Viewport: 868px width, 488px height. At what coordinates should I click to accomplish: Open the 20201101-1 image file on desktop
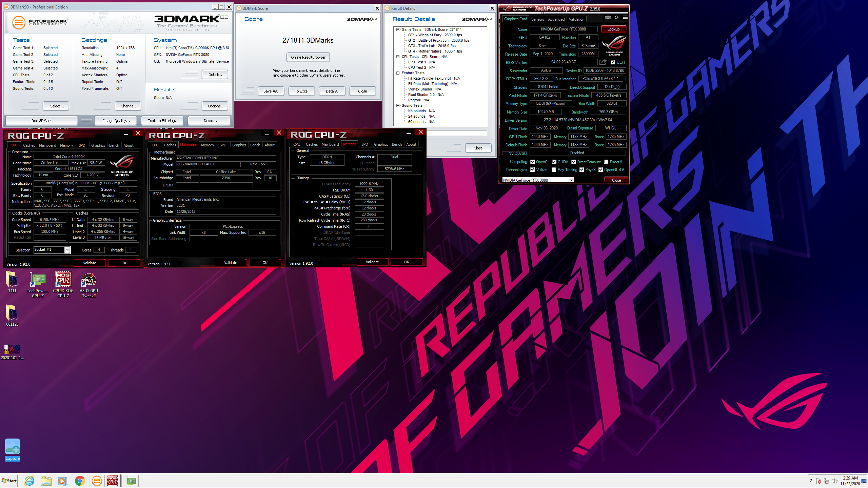click(12, 352)
